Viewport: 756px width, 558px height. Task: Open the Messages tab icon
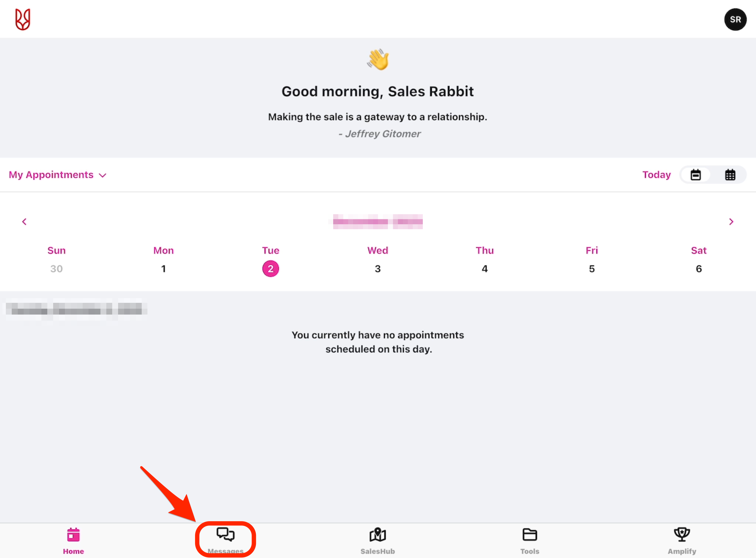point(225,535)
